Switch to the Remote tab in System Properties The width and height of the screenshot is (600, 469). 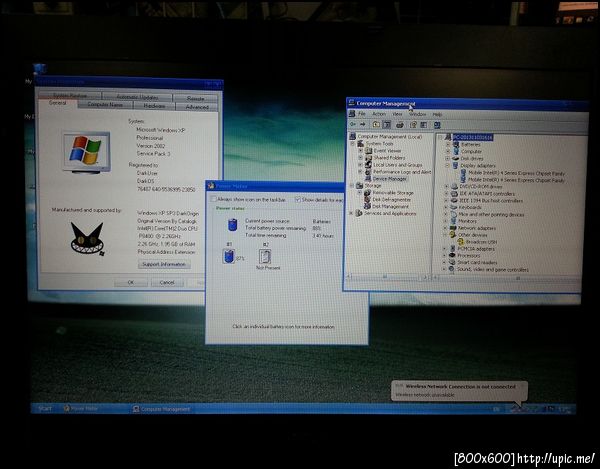pyautogui.click(x=195, y=98)
